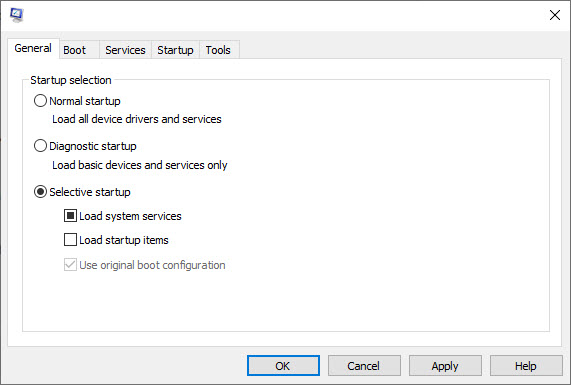The height and width of the screenshot is (385, 571).
Task: Select the Normal startup radio option
Action: 40,101
